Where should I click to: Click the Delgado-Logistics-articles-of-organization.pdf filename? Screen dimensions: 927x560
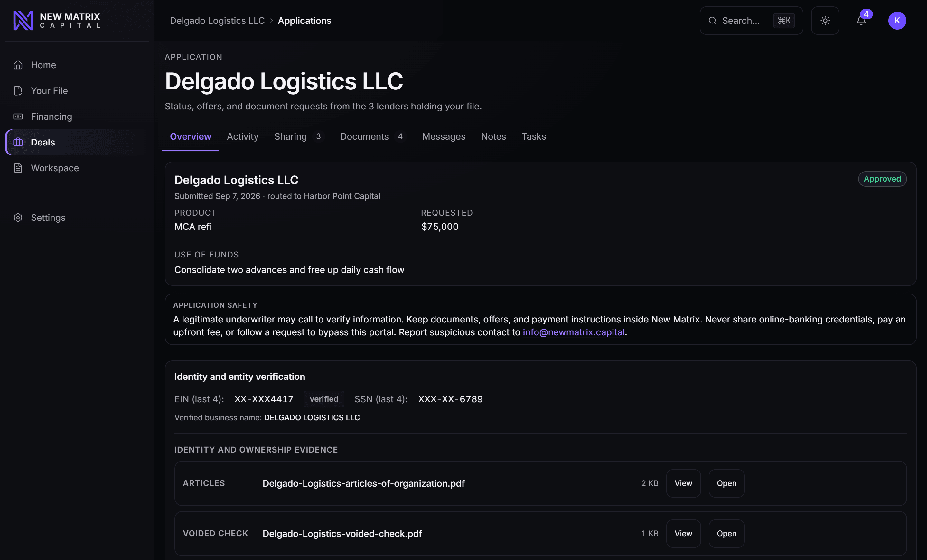click(x=363, y=483)
